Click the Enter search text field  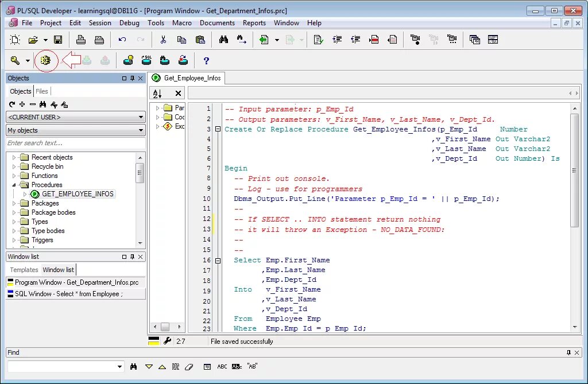pos(76,143)
